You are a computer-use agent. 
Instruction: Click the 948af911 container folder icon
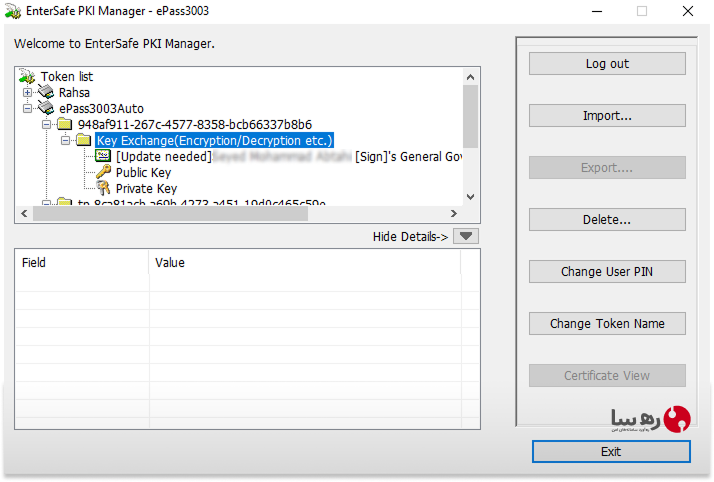65,124
